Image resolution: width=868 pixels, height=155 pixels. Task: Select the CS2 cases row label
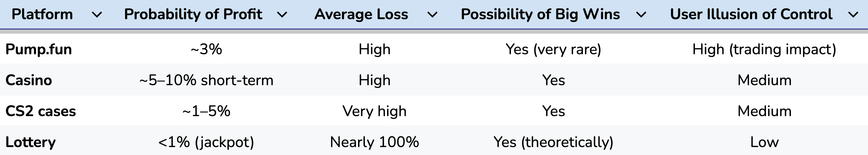click(41, 111)
